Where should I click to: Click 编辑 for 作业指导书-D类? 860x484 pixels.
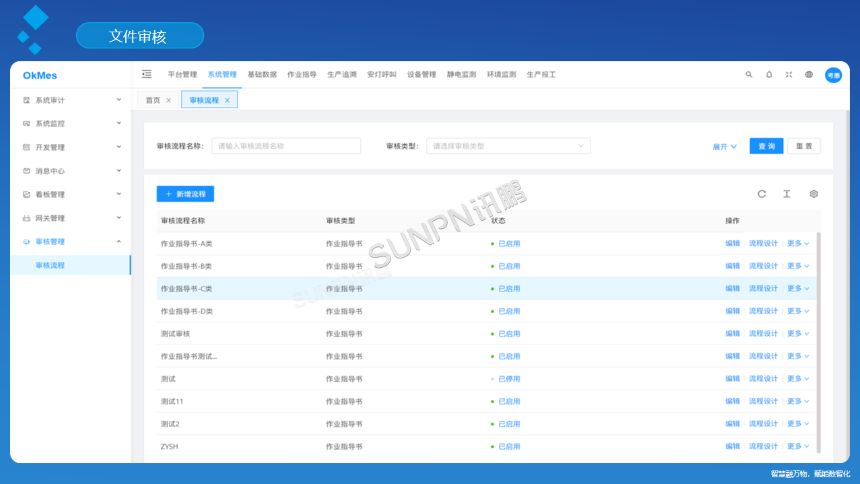732,311
